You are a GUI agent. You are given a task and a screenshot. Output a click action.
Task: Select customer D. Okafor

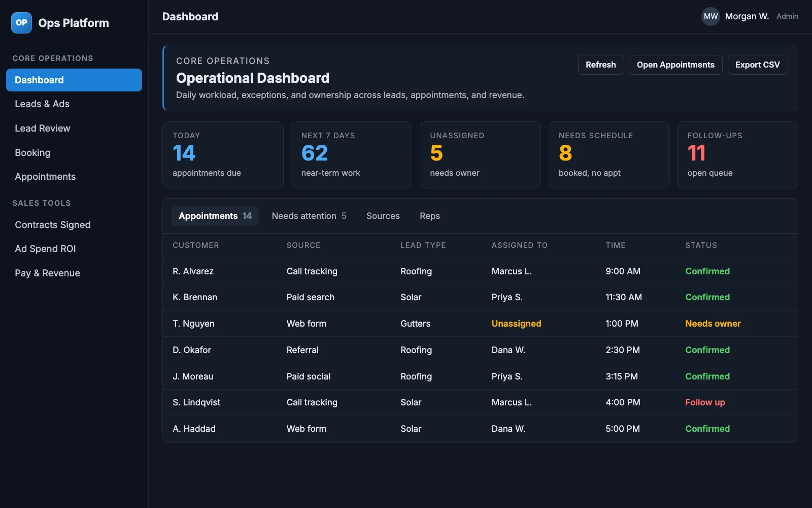(192, 350)
